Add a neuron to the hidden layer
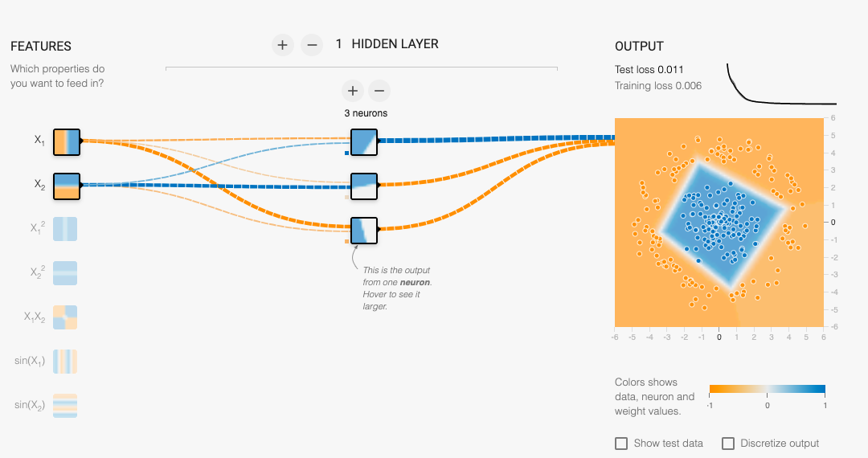Viewport: 868px width, 458px height. pos(353,91)
